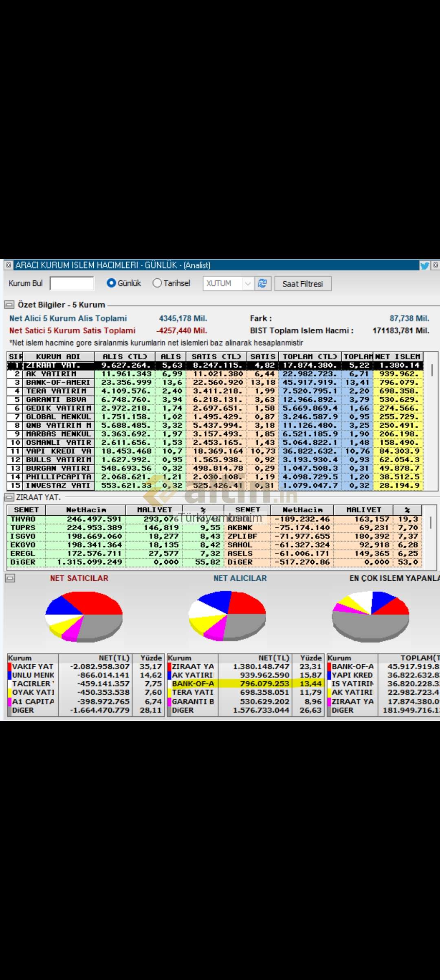This screenshot has height=980, width=440.
Task: Click EKGYO in the net buy list
Action: [x=23, y=545]
